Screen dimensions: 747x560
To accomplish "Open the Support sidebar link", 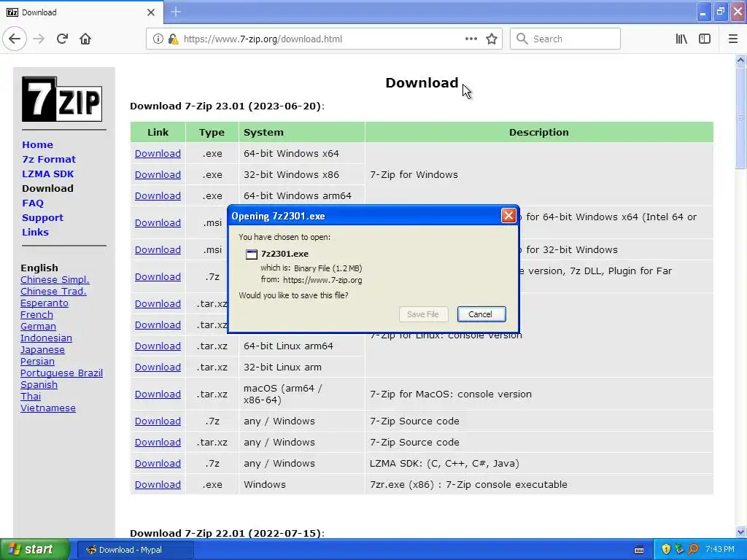I will (42, 217).
